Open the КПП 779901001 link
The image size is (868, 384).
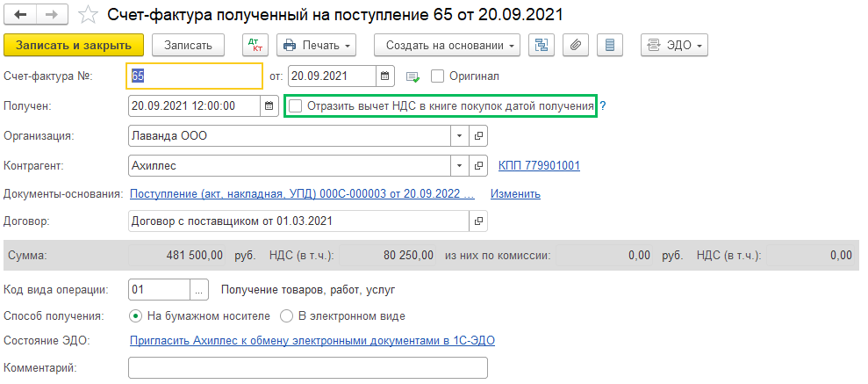539,166
